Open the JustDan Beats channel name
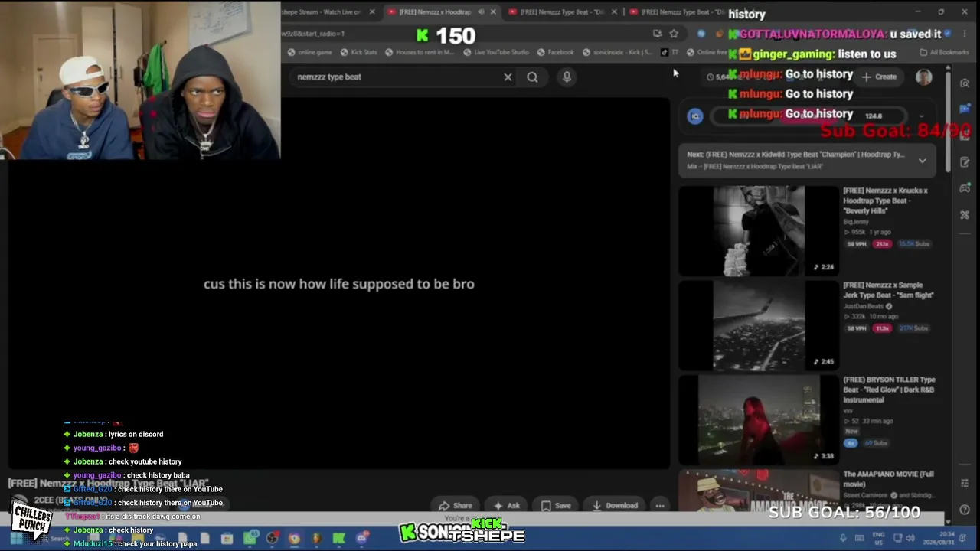This screenshot has height=551, width=980. tap(864, 306)
